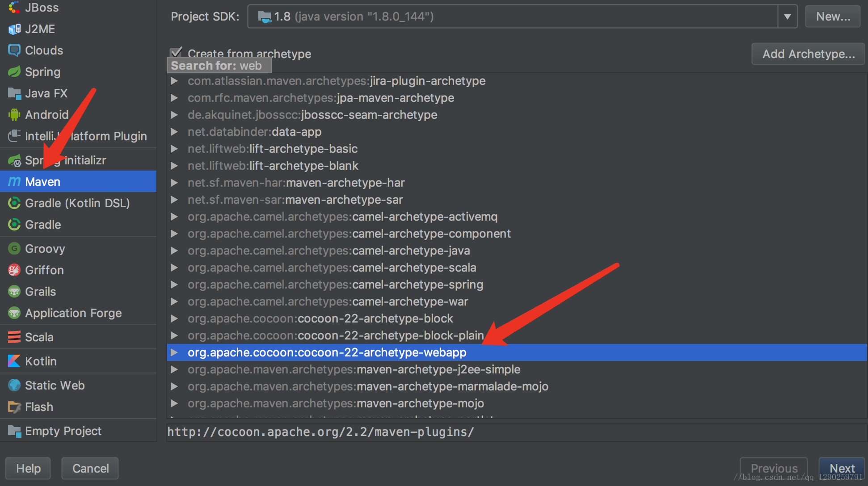Select camel-archetype-war row
This screenshot has width=868, height=486.
point(517,302)
